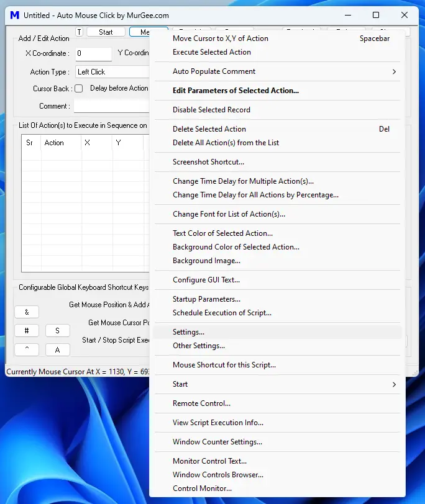This screenshot has height=504, width=425.
Task: Select Move Cursor to X,Y of Action
Action: pyautogui.click(x=277, y=38)
